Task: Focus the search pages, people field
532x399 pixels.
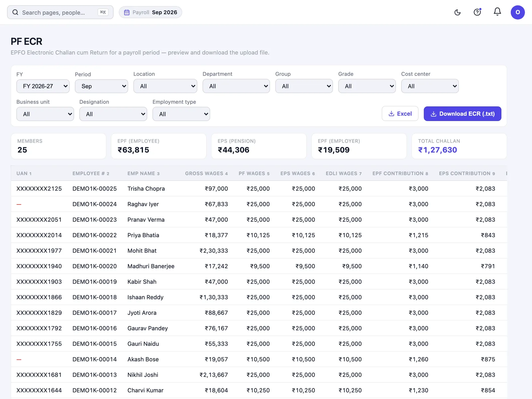Action: tap(60, 12)
